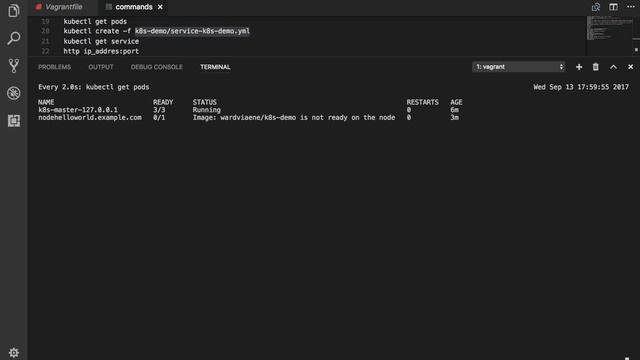Click 'nodehelloworld.example.com' in terminal

pos(90,118)
